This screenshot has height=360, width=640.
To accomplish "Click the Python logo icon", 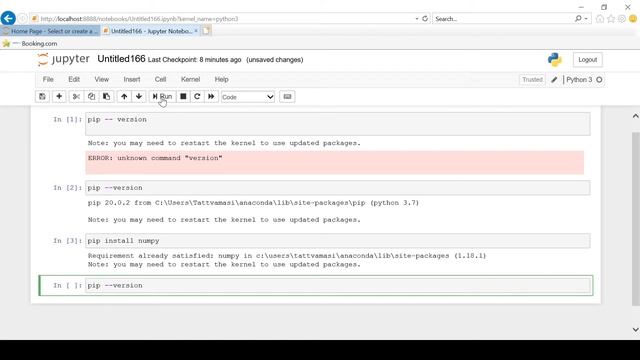I will pyautogui.click(x=555, y=60).
